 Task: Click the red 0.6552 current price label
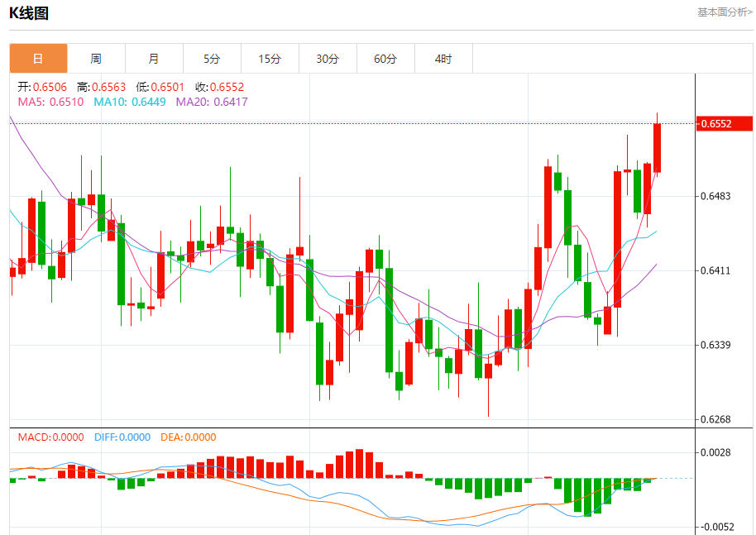(x=725, y=123)
